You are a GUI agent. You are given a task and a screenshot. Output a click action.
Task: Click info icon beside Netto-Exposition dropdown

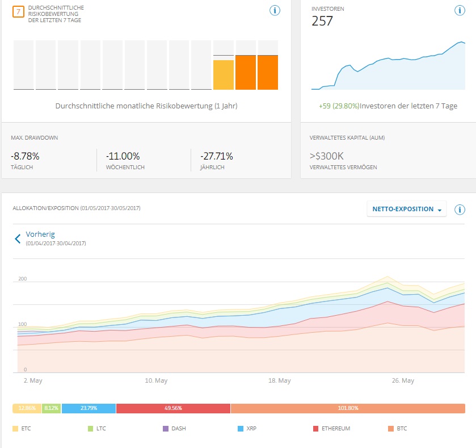tap(460, 210)
